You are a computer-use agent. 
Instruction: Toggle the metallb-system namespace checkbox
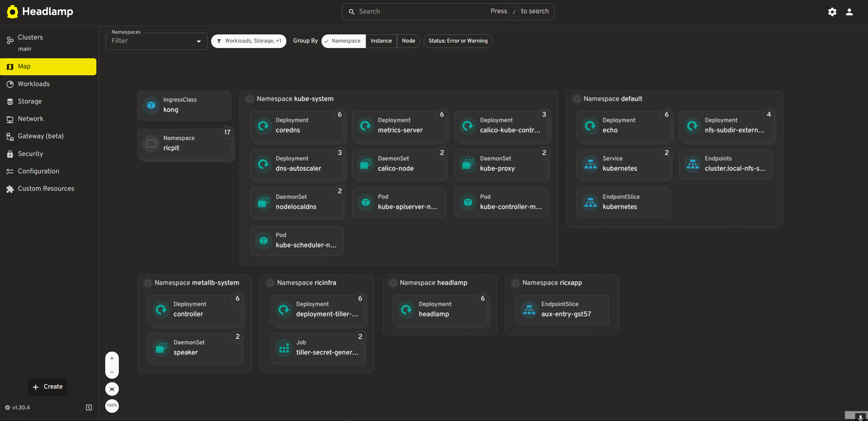click(148, 283)
